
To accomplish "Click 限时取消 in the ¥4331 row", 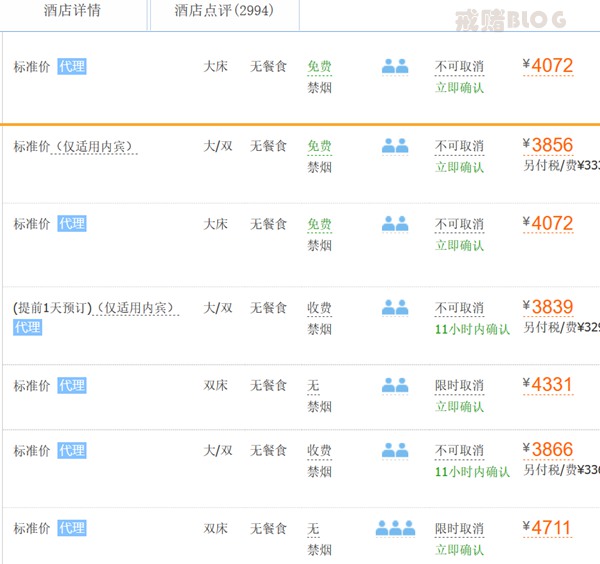I will click(x=459, y=386).
